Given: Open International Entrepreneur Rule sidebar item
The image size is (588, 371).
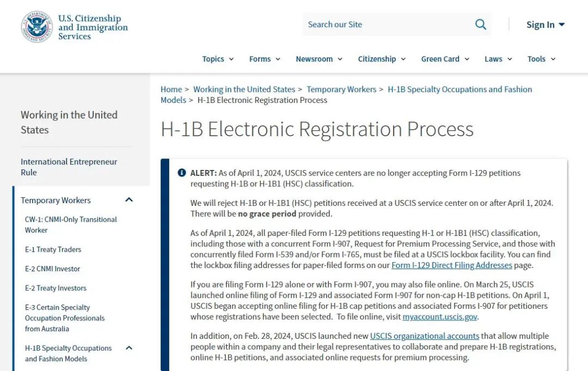Looking at the screenshot, I should (x=69, y=167).
